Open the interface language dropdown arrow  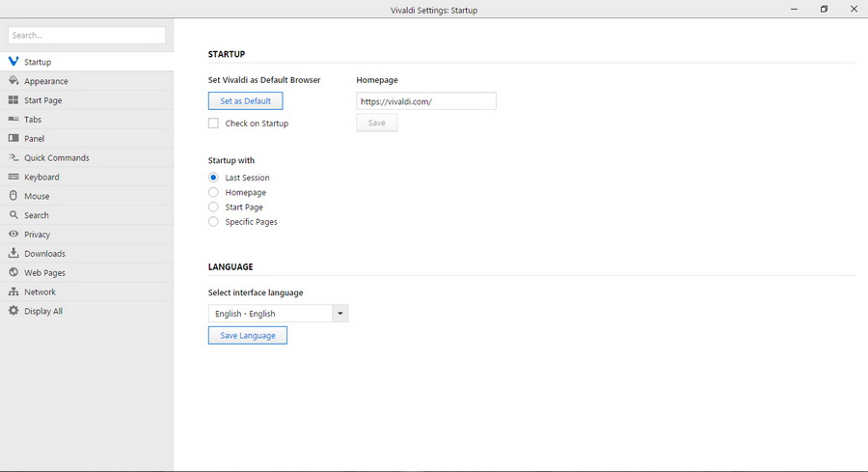coord(339,314)
